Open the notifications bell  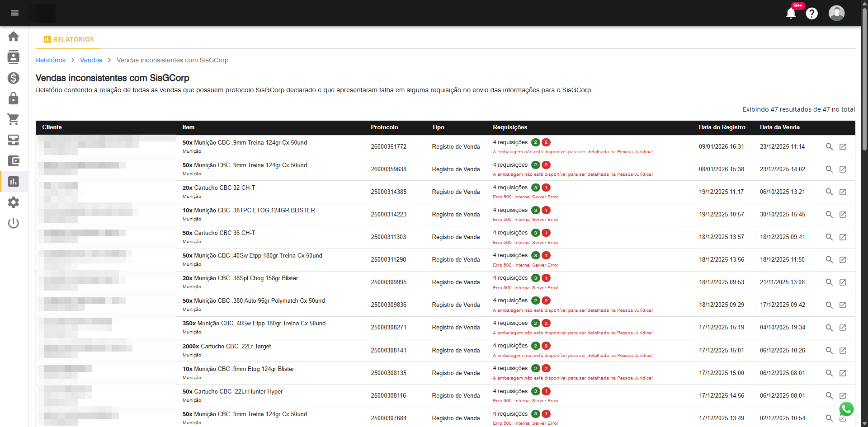[791, 14]
